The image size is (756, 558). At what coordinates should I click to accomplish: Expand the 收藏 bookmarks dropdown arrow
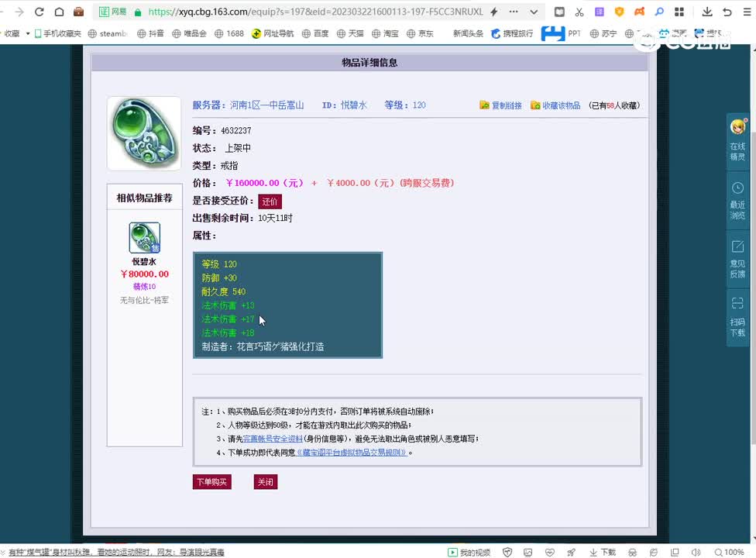click(28, 33)
